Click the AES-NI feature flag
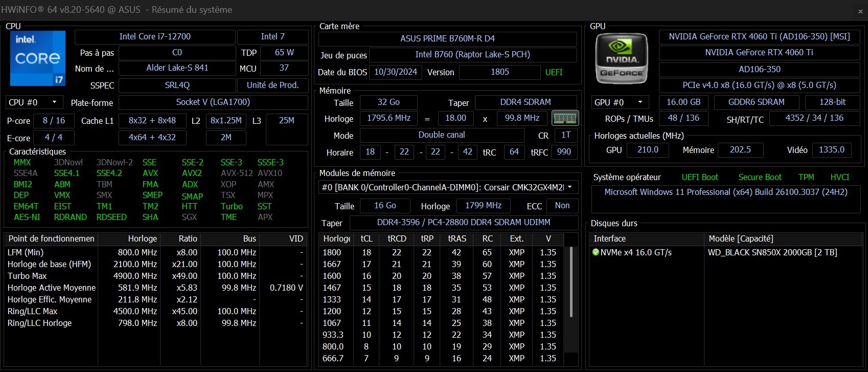Viewport: 868px width, 372px height. tap(27, 217)
